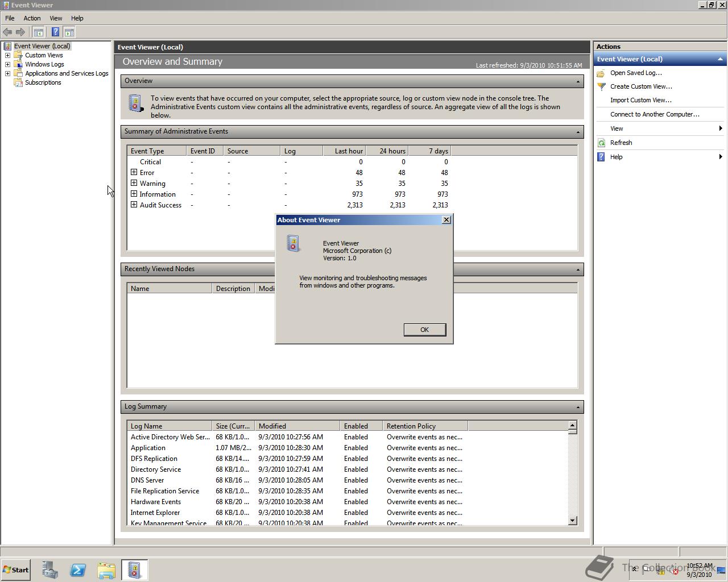Close the About Event Viewer dialog

446,220
